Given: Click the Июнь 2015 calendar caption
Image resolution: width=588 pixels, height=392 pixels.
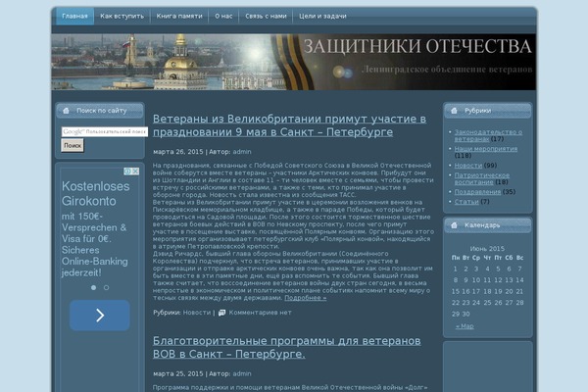Looking at the screenshot, I should click(x=487, y=249).
